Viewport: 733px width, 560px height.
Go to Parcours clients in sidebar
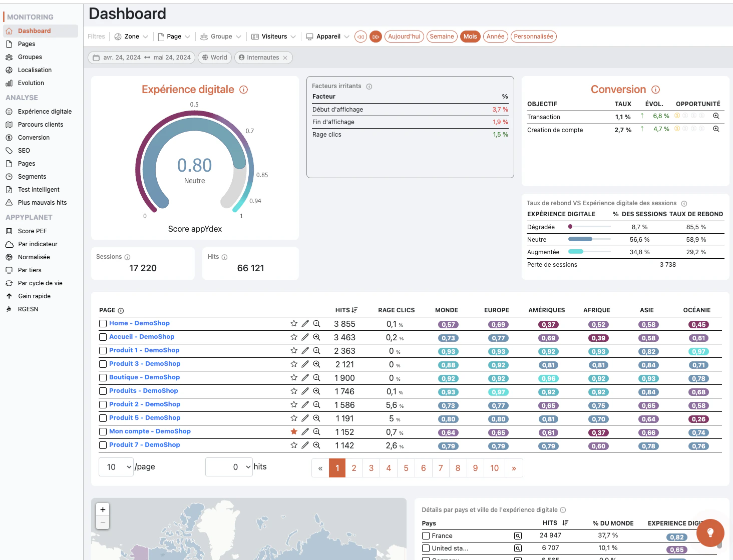[x=41, y=125]
